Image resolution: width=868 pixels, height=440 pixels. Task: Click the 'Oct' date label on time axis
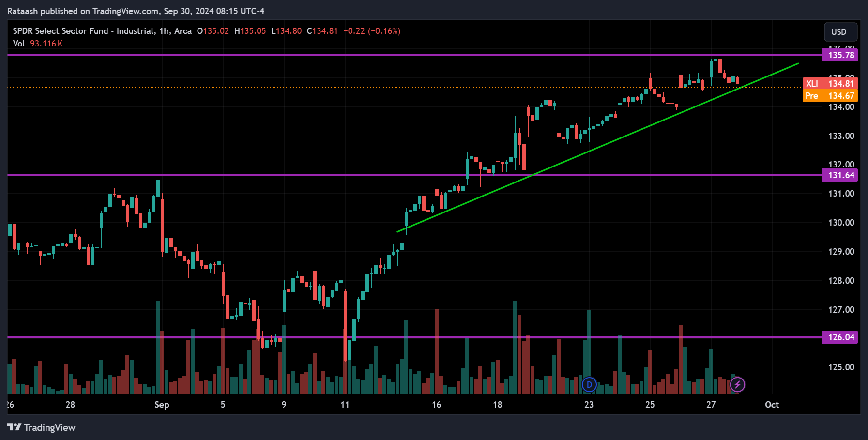pos(772,405)
